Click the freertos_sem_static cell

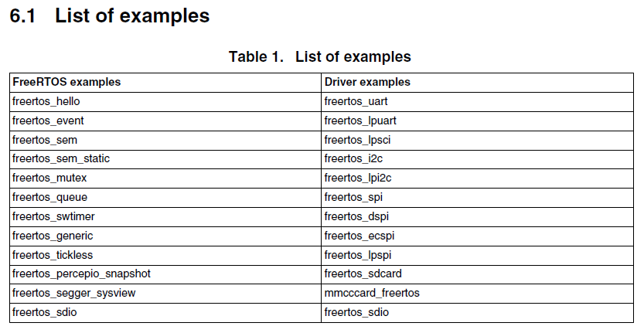pos(61,159)
